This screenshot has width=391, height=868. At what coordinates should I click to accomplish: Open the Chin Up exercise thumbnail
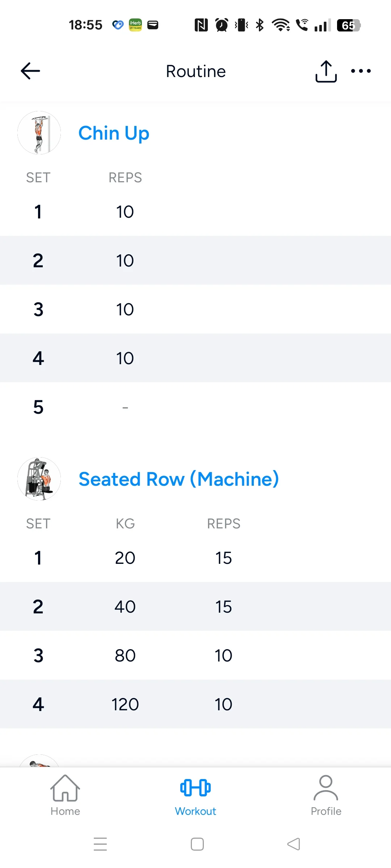39,133
